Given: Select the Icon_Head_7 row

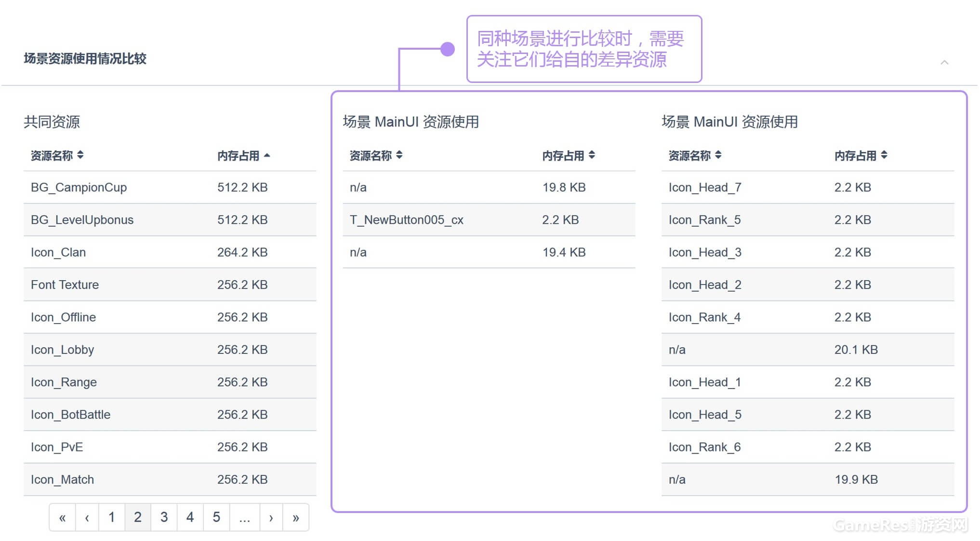Looking at the screenshot, I should point(704,187).
